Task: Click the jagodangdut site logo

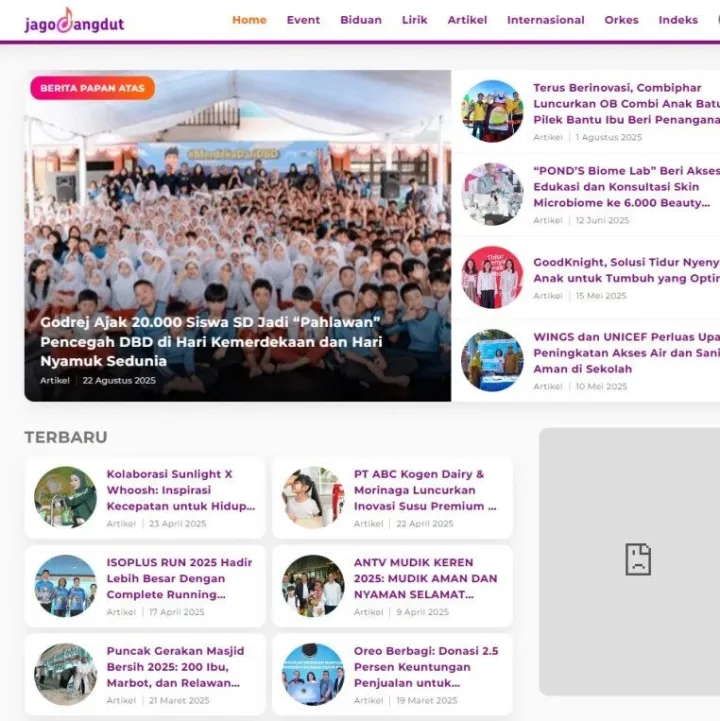Action: point(74,21)
